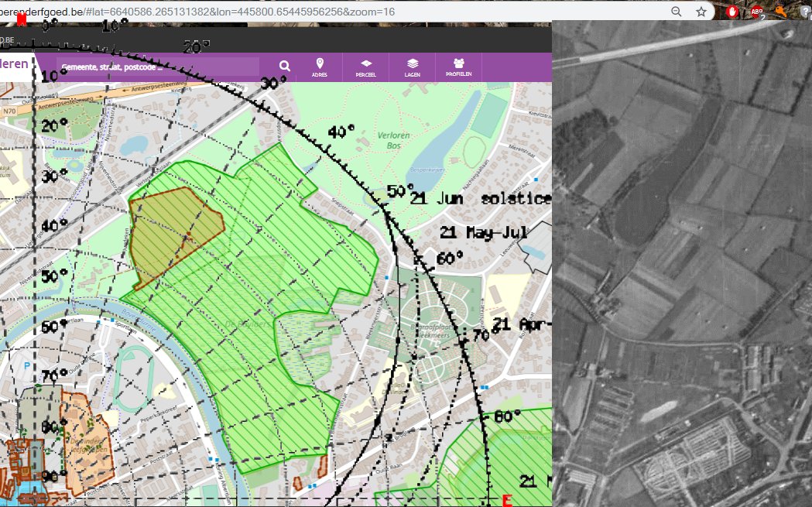Focus the Gemeente, straat, postcode search field

click(157, 67)
